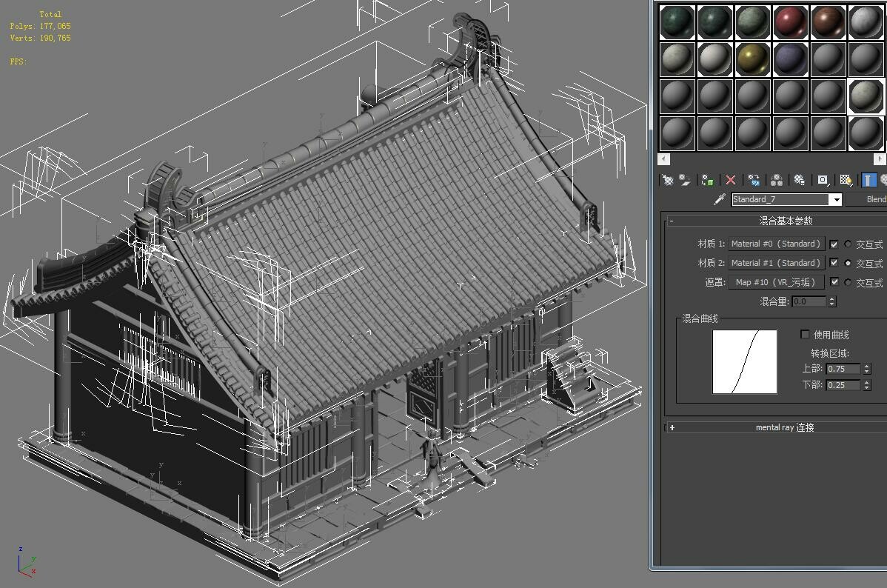Open the Standard_7 material name dropdown
The height and width of the screenshot is (588, 887).
(837, 199)
